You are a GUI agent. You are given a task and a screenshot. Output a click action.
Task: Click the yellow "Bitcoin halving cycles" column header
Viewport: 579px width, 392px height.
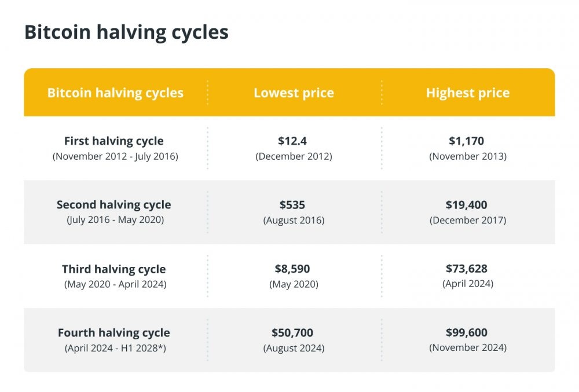coord(115,93)
